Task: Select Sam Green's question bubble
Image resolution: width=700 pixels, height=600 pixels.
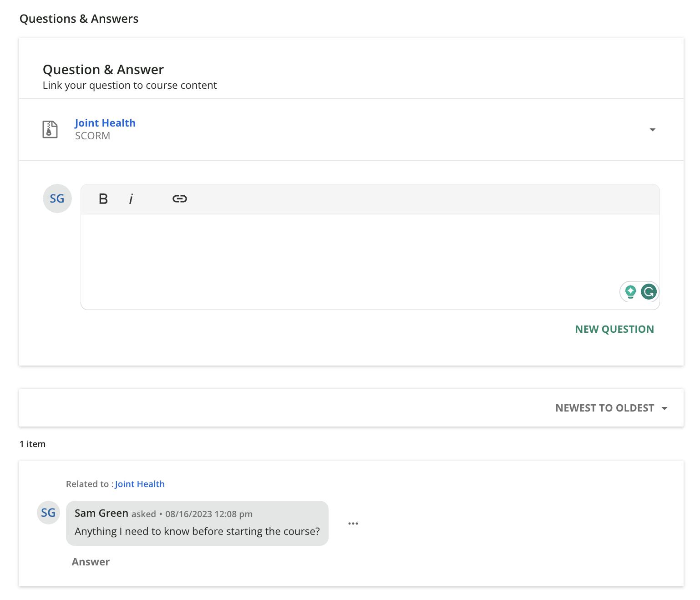Action: (x=197, y=531)
